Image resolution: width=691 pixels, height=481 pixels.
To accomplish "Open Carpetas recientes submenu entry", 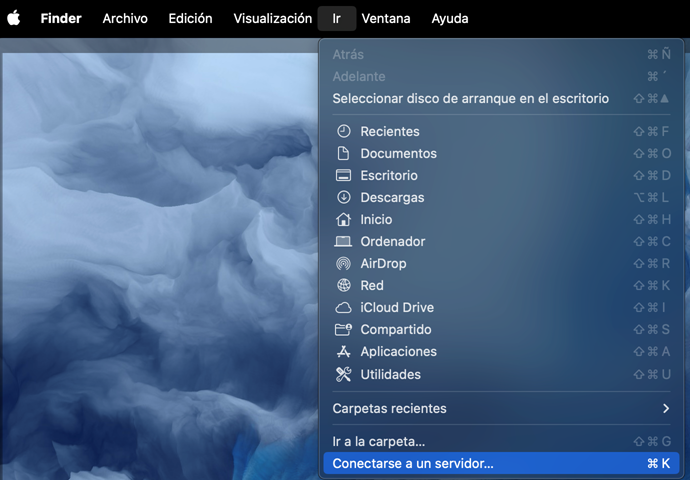I will pos(502,409).
